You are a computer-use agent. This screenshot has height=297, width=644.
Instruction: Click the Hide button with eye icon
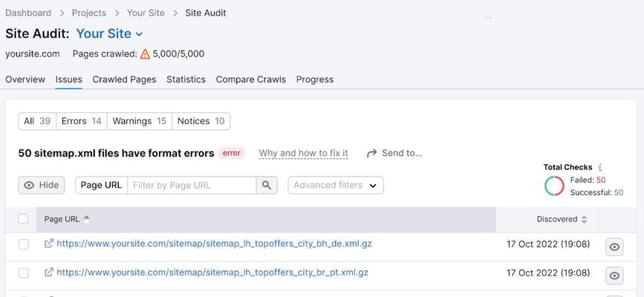[x=42, y=186]
